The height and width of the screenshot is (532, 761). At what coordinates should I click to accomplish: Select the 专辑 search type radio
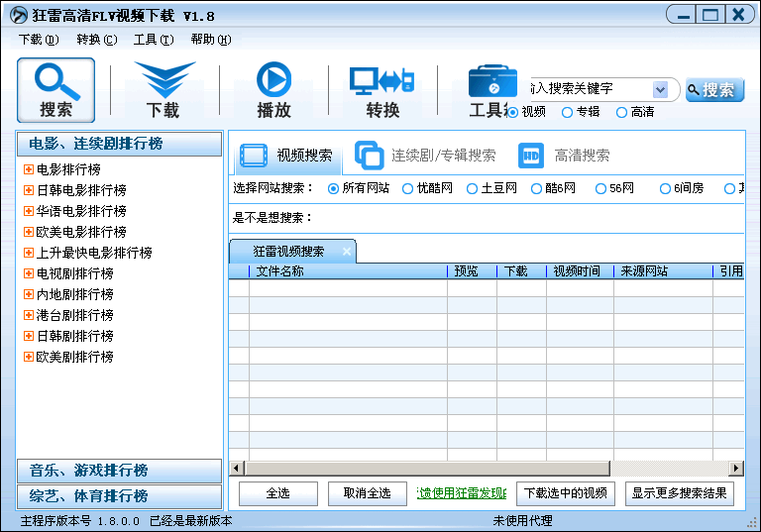tap(567, 112)
